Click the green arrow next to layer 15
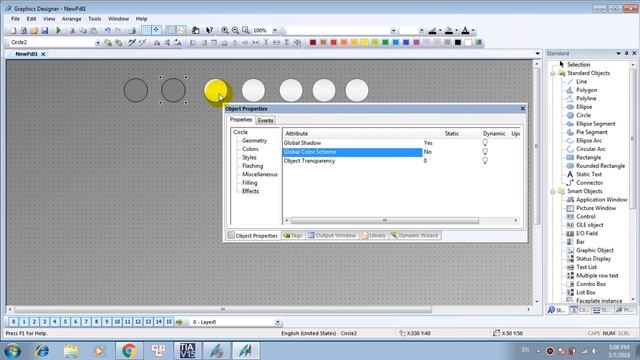 [x=179, y=322]
